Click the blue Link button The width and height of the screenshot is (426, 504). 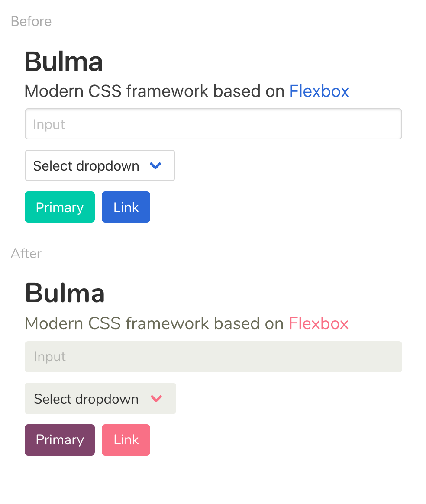126,207
